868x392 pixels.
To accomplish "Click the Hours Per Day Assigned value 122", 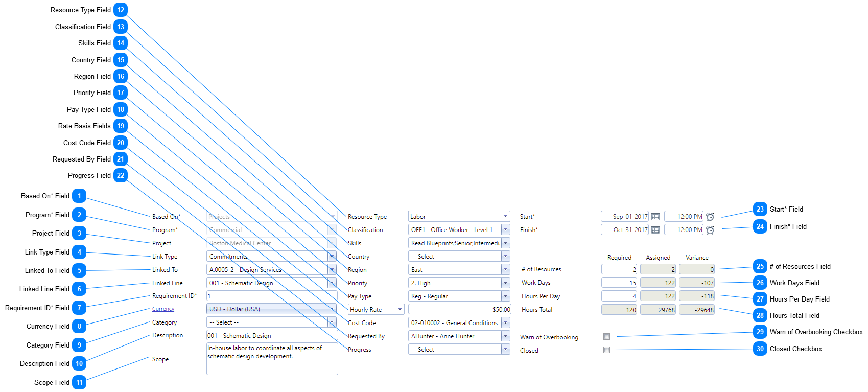I will 658,296.
